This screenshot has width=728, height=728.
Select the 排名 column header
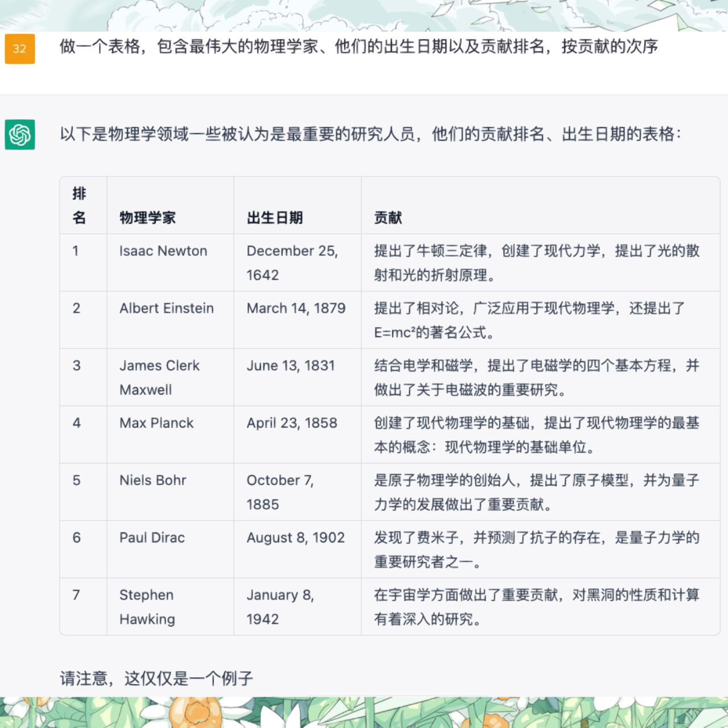(80, 205)
